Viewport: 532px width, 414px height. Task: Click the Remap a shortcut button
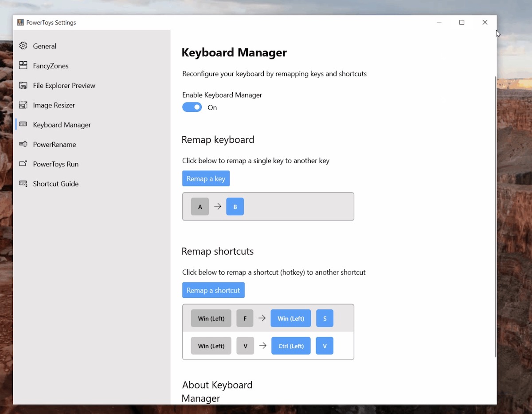pyautogui.click(x=213, y=290)
